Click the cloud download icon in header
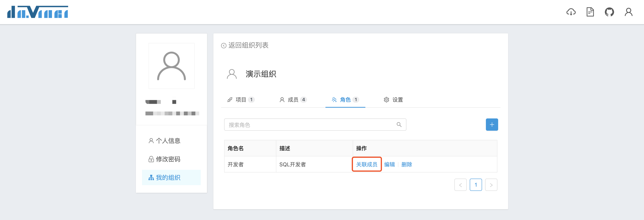This screenshot has height=220, width=644. click(x=571, y=12)
